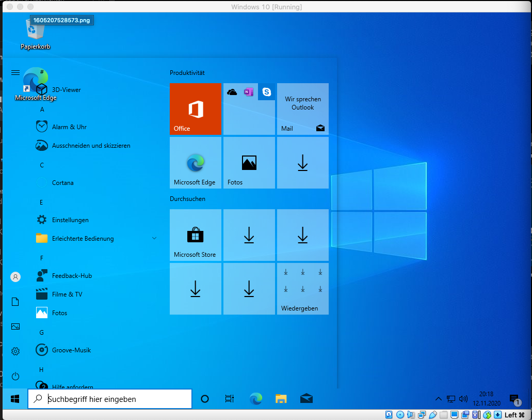Open Mail from the taskbar

point(307,399)
